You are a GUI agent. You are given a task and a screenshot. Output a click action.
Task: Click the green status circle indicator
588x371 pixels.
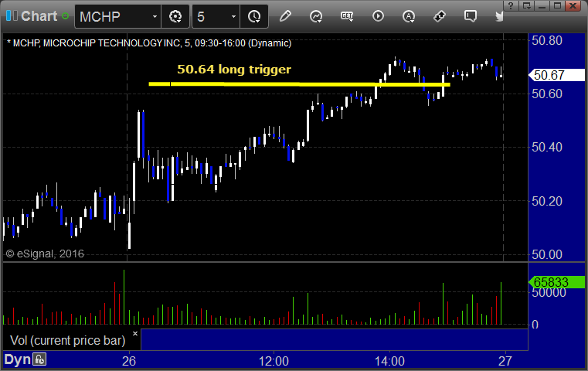coord(65,16)
